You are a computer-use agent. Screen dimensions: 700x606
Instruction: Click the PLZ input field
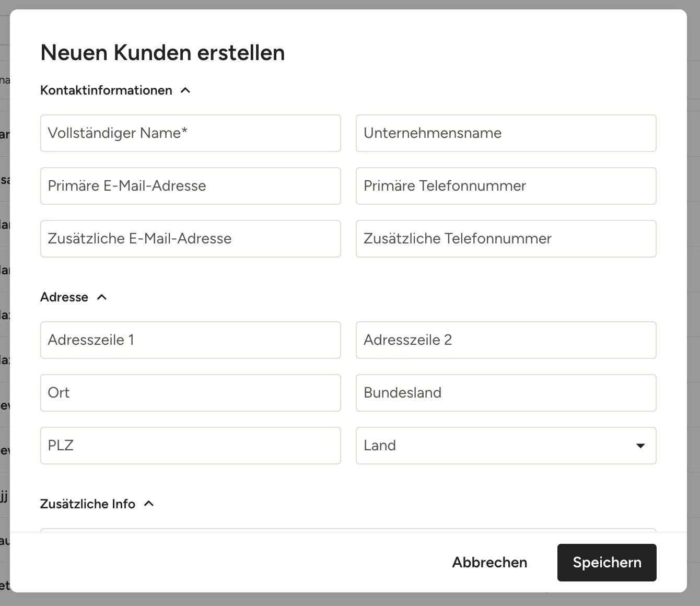tap(190, 446)
